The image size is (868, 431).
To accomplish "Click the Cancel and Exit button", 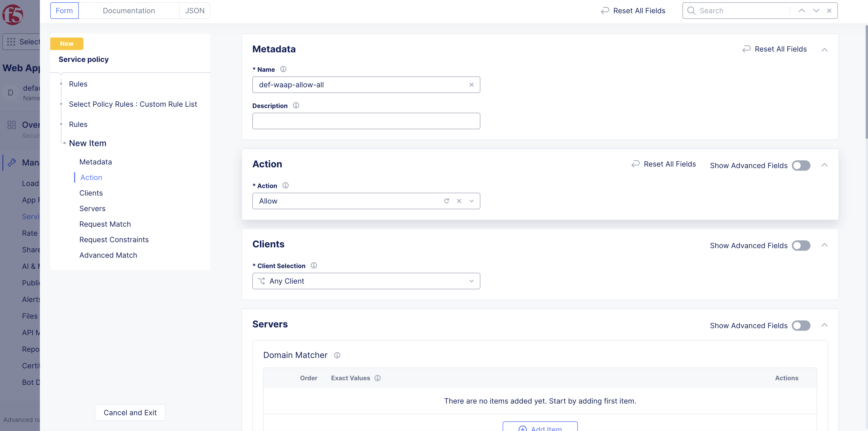I will 130,412.
